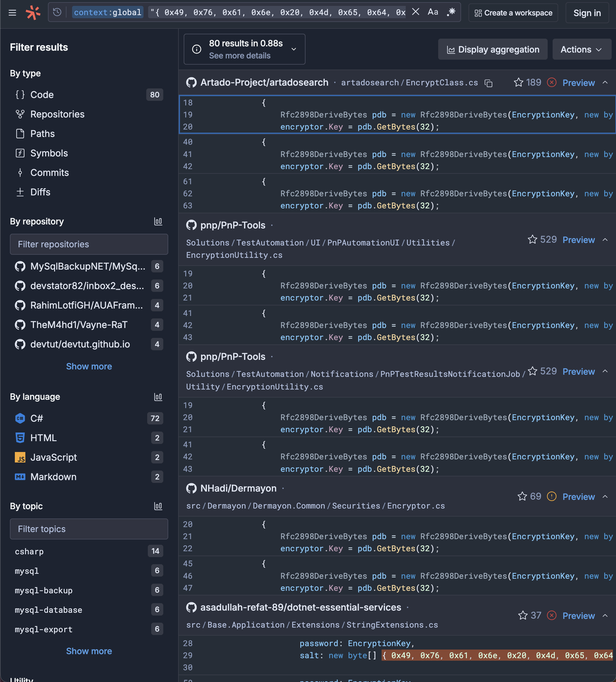Click Sign in button
This screenshot has width=616, height=682.
click(587, 13)
